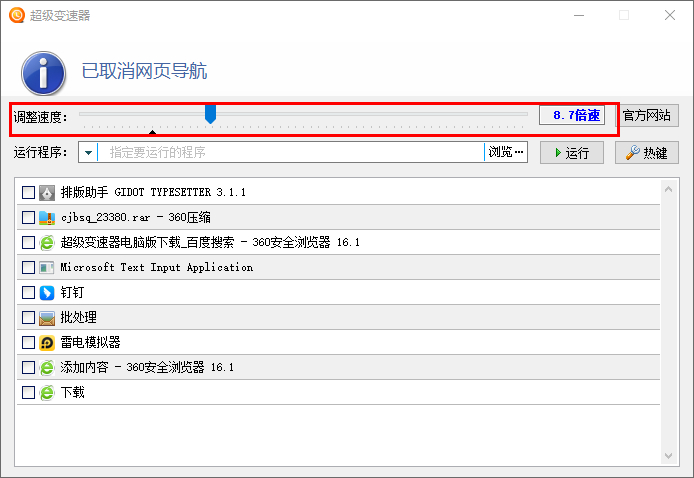694x478 pixels.
Task: Click browser icon beside 添加内容 row
Action: pyautogui.click(x=47, y=367)
